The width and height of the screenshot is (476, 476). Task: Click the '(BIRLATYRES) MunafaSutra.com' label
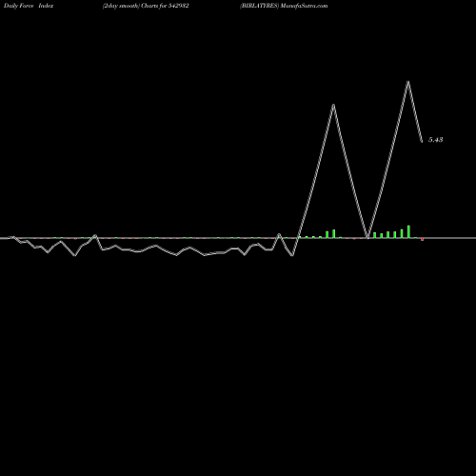284,6
